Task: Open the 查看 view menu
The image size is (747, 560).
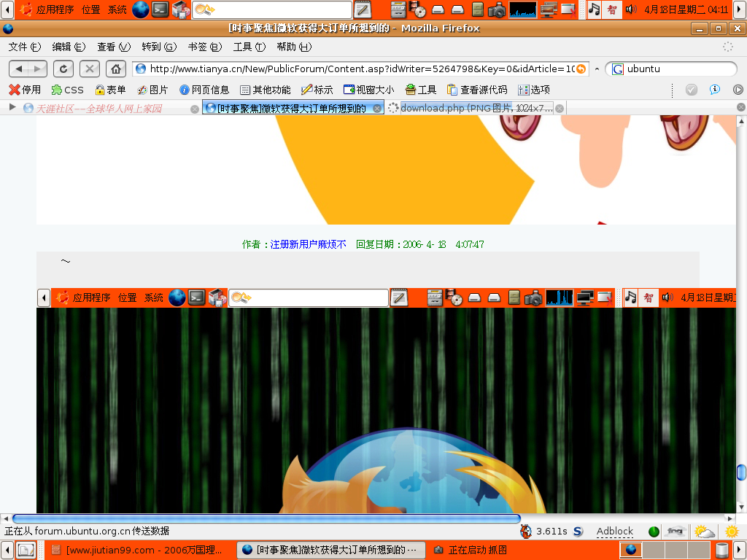Action: pyautogui.click(x=113, y=47)
